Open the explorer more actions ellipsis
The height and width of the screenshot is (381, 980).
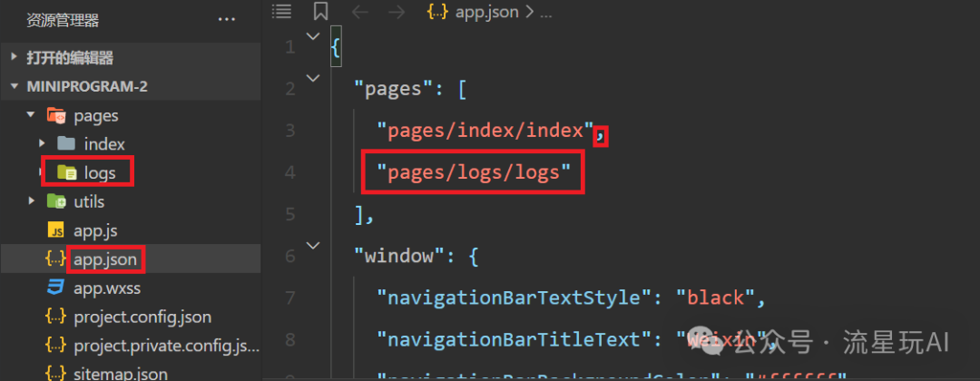226,21
